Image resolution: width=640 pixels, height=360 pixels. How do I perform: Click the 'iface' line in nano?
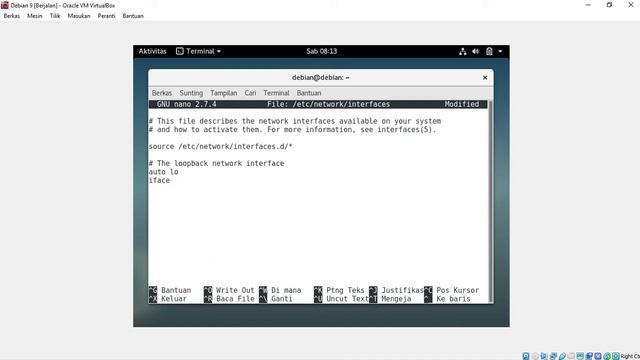[x=159, y=180]
